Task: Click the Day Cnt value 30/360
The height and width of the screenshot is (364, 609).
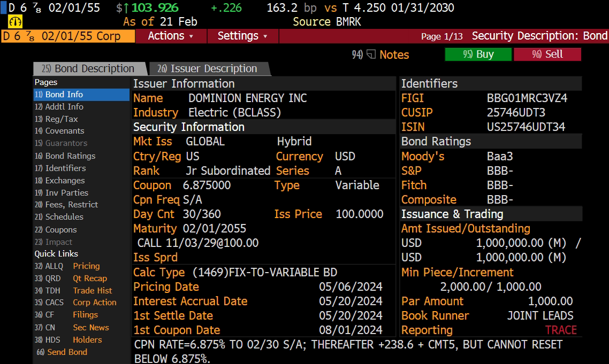Action: [x=202, y=214]
